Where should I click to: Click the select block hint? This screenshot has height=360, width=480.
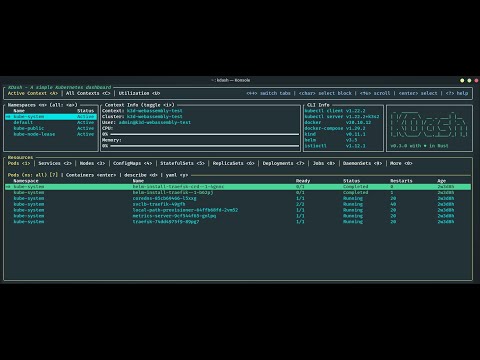325,93
